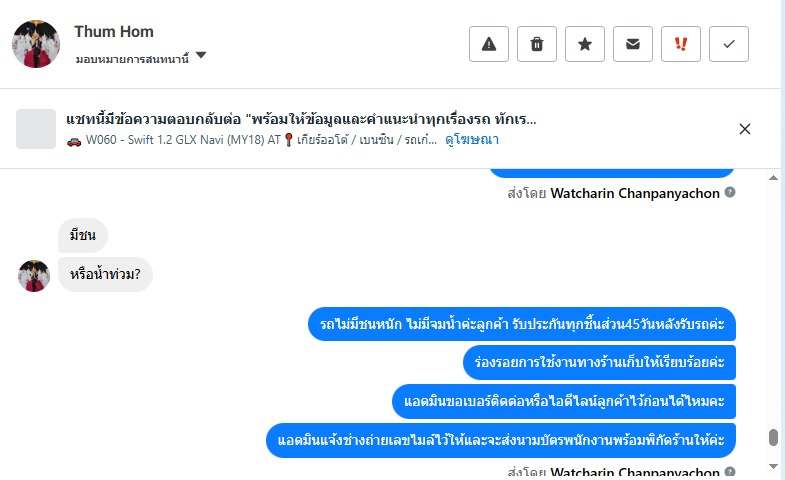
Task: Delete conversation using the trash icon
Action: (537, 44)
